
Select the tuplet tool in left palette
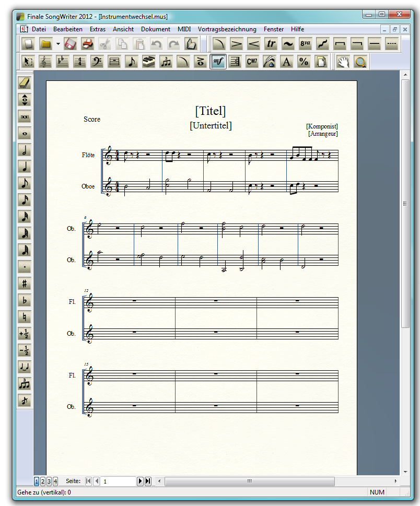click(x=25, y=384)
